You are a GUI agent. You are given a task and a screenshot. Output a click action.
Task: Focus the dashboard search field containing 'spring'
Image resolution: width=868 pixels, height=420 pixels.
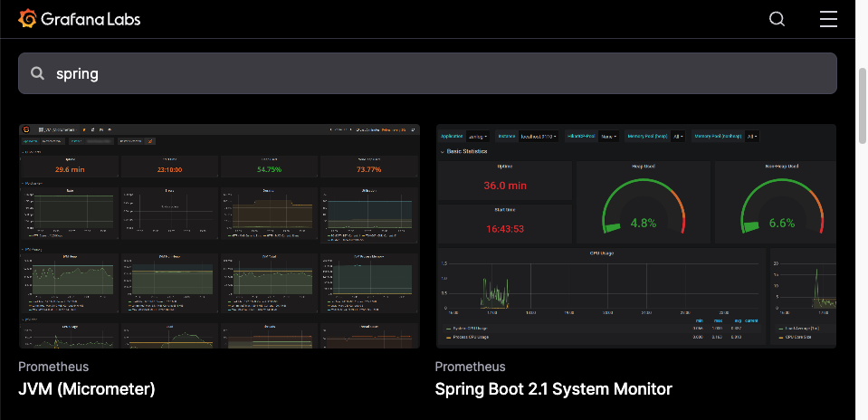click(x=427, y=73)
